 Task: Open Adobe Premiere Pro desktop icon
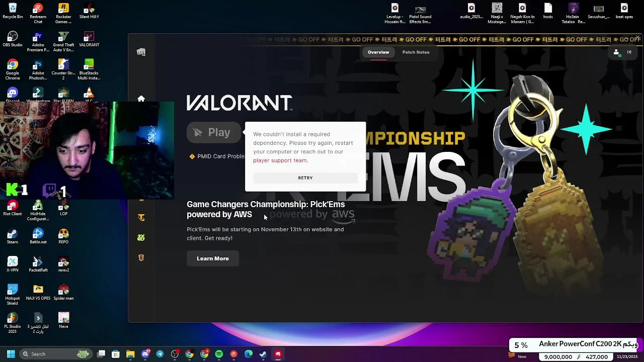pos(38,42)
